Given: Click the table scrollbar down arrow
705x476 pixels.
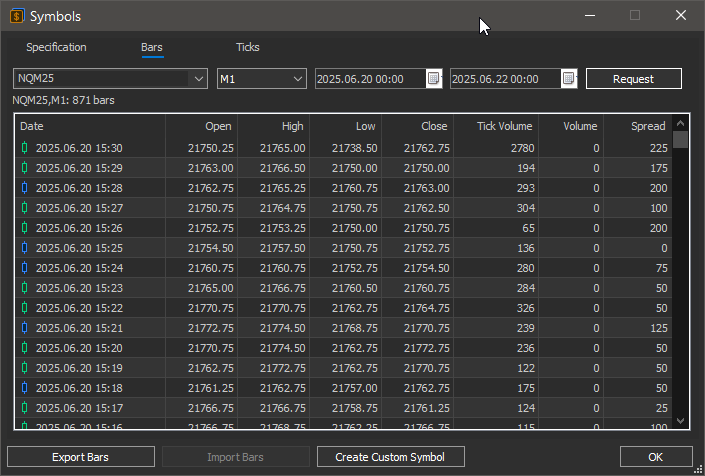Looking at the screenshot, I should [x=680, y=421].
